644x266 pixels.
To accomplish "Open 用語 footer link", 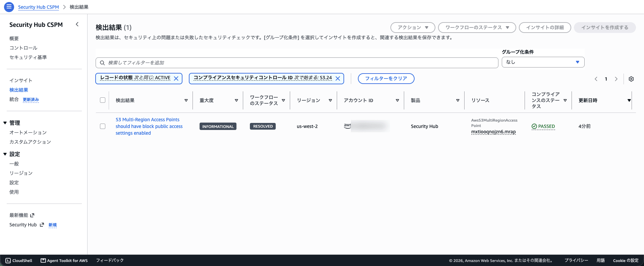I will [601, 260].
